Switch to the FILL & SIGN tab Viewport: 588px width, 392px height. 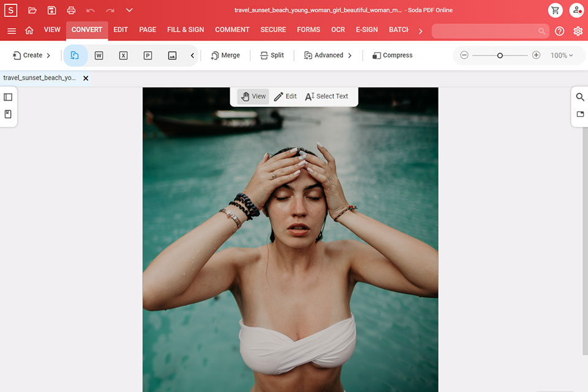[186, 29]
